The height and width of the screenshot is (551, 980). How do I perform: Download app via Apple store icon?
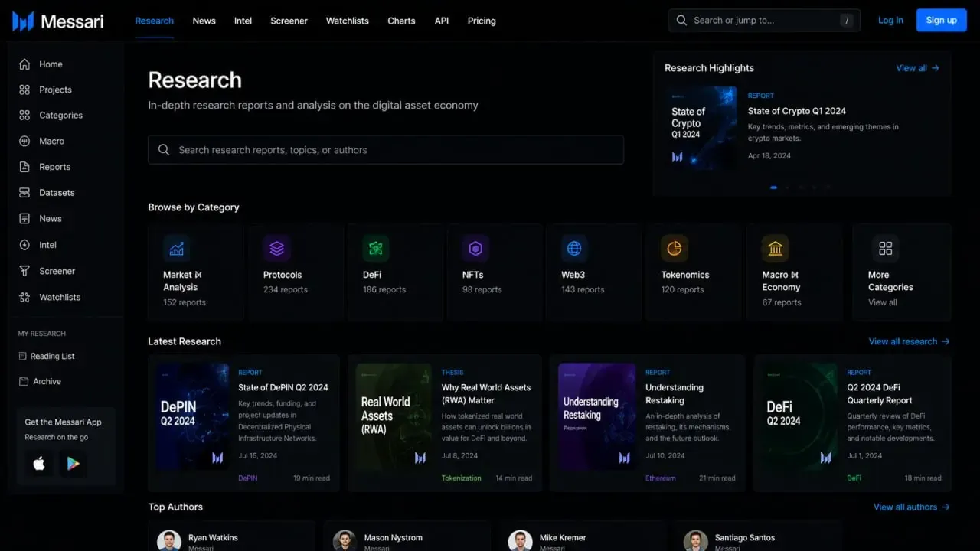click(39, 464)
